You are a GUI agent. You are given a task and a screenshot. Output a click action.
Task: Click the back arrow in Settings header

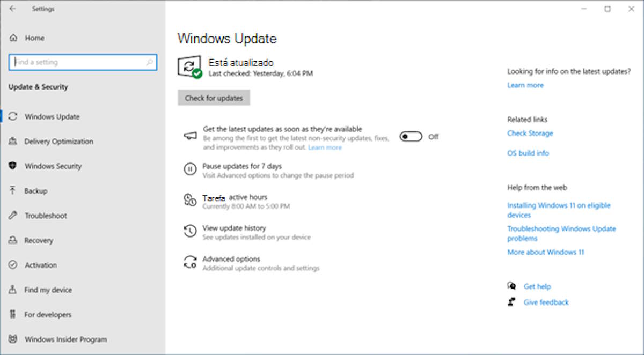[12, 9]
